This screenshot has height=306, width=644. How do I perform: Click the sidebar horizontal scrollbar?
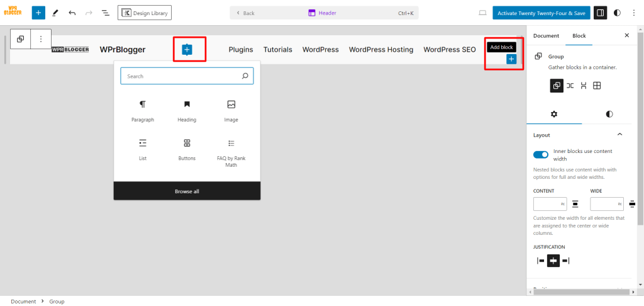click(582, 292)
